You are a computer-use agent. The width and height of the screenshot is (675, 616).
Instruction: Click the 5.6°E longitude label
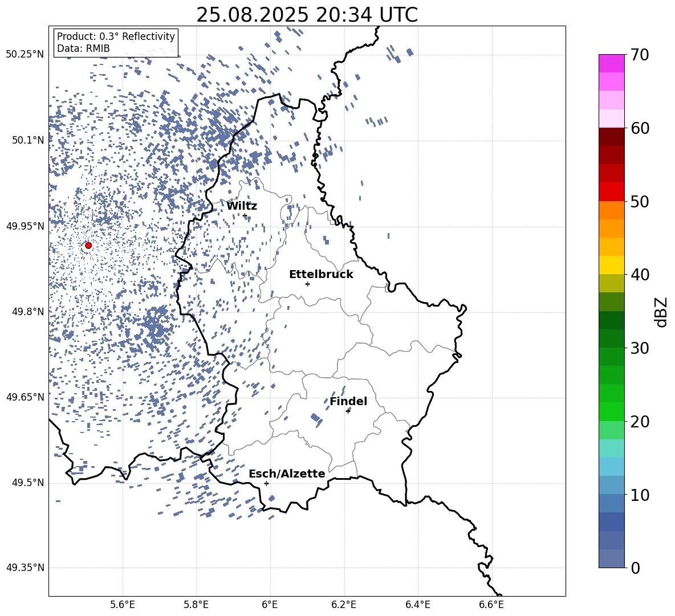point(123,605)
